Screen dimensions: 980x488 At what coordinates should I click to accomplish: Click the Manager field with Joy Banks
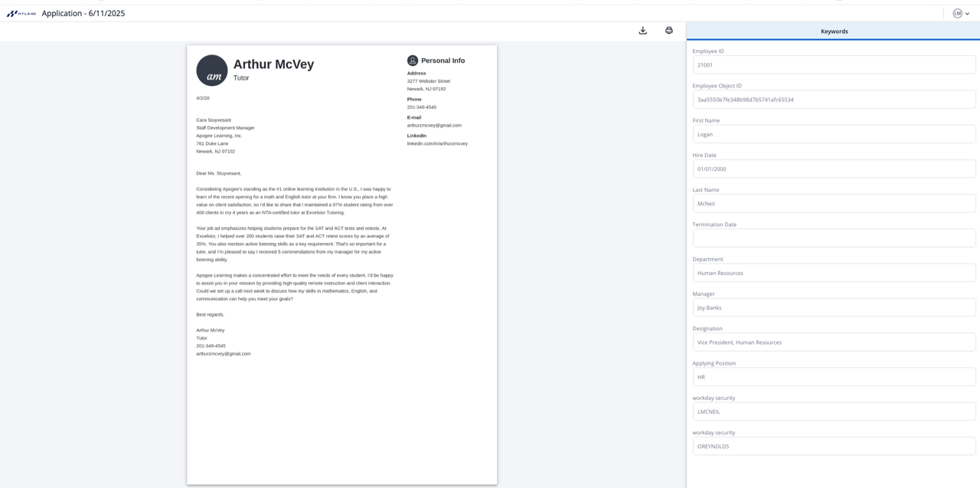tap(834, 308)
